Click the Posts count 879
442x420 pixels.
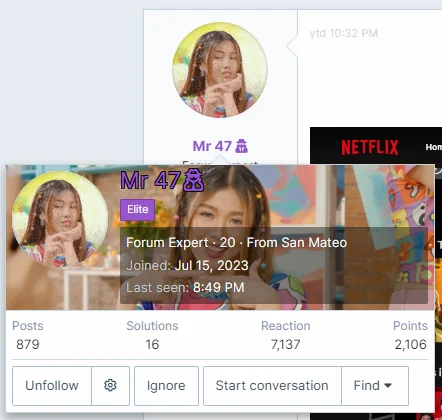pos(28,344)
